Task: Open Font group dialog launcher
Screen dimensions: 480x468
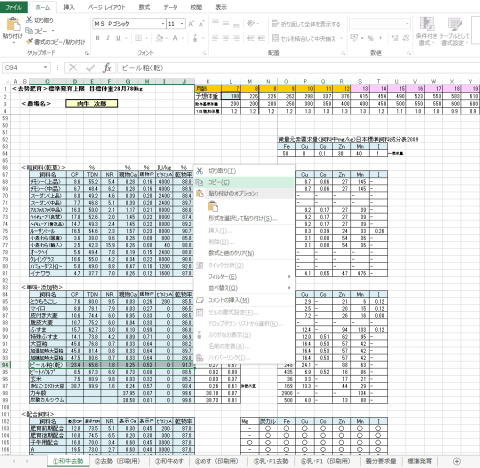Action: click(204, 53)
